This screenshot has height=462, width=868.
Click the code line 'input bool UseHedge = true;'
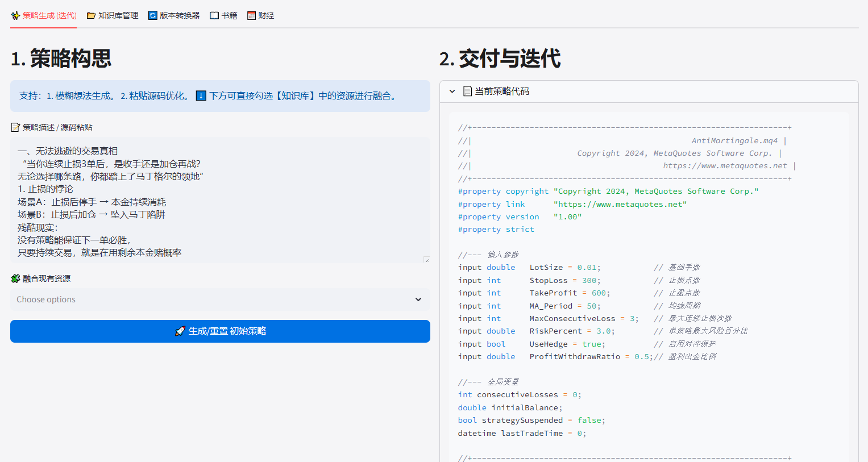(587, 344)
